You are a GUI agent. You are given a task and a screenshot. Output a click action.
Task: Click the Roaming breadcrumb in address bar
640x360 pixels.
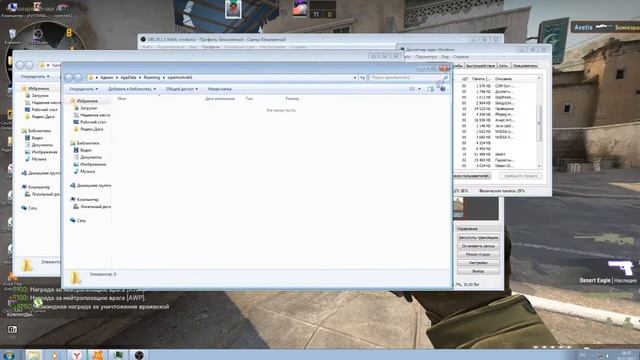pos(152,78)
